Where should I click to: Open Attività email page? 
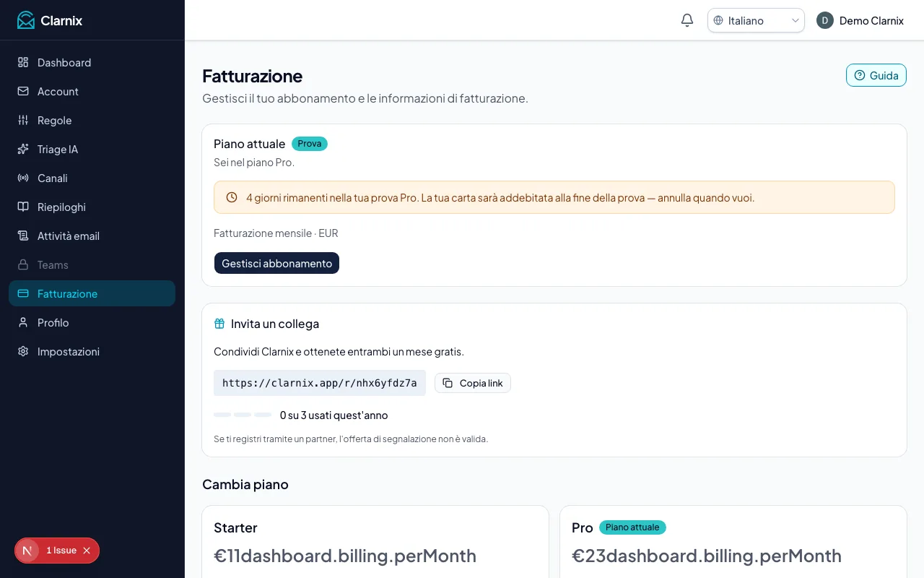92,236
